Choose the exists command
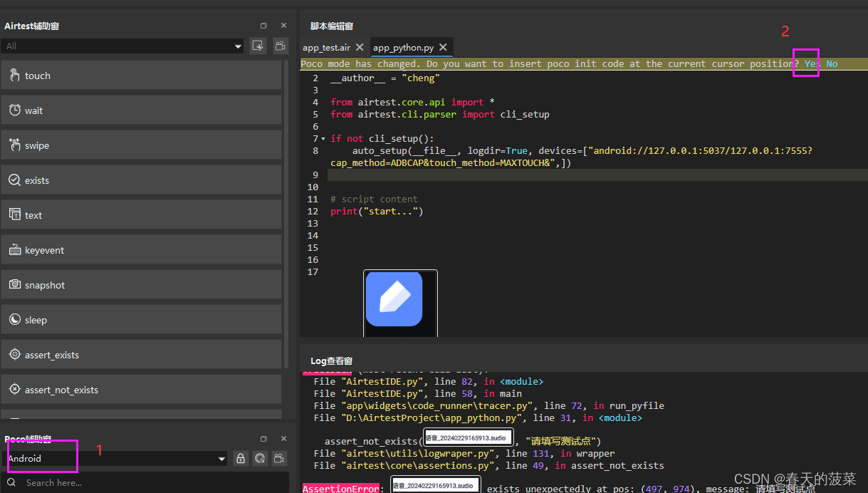This screenshot has height=493, width=868. [x=141, y=180]
